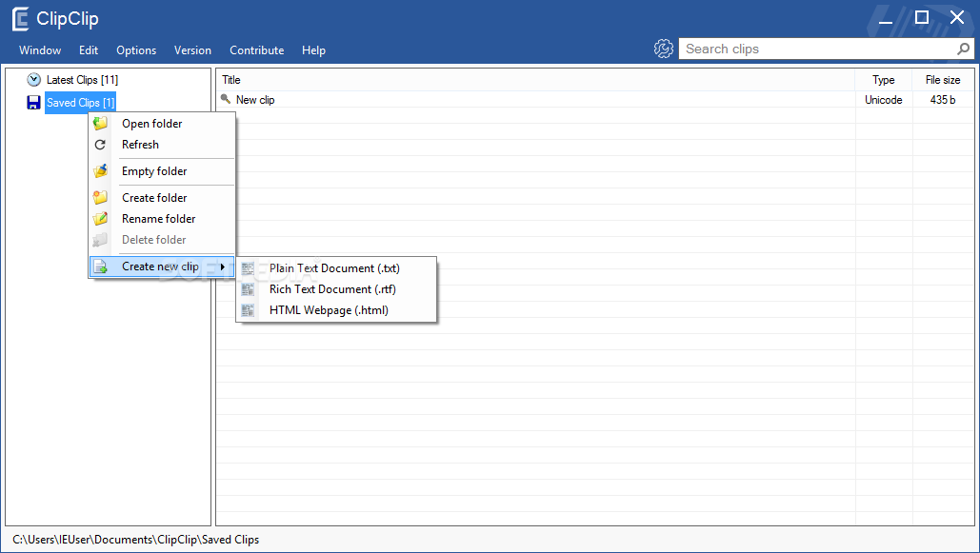Click the Unicode type cell

883,99
